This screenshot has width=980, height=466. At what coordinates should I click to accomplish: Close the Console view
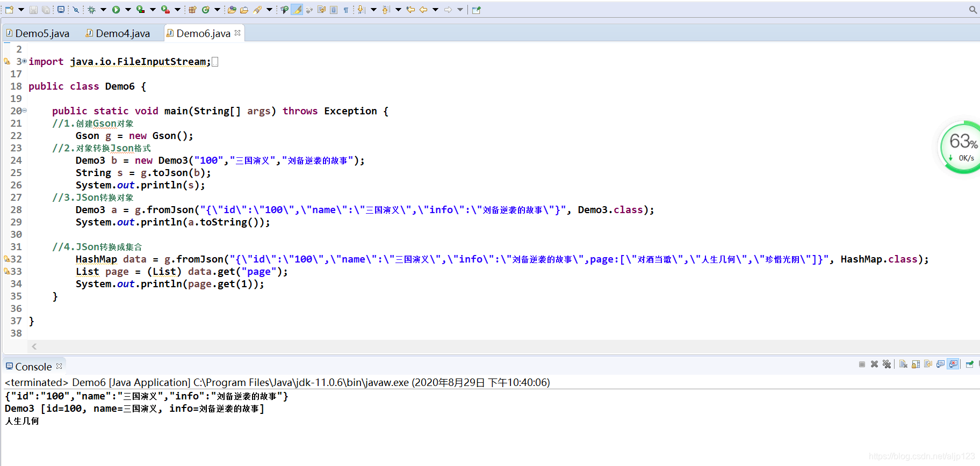(59, 366)
